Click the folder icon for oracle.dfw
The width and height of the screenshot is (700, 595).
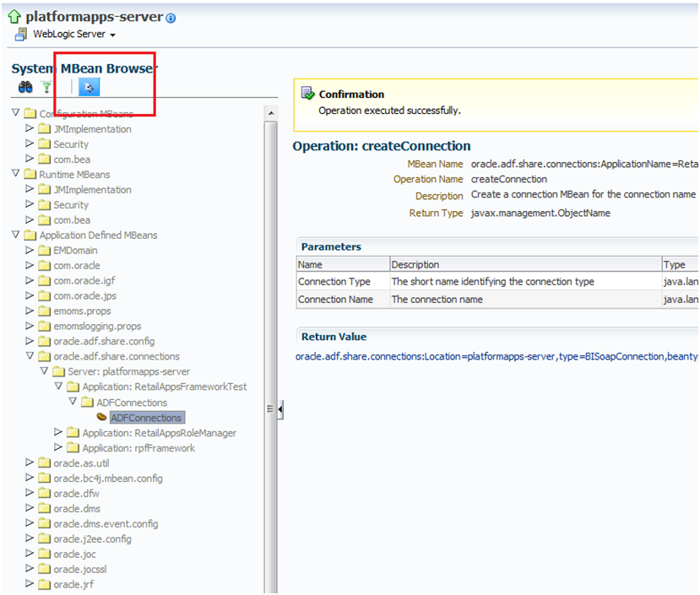point(44,493)
